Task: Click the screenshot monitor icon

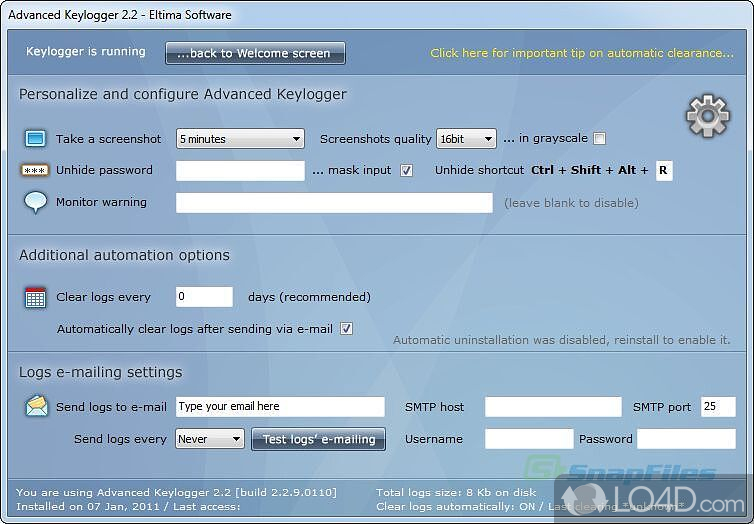Action: pyautogui.click(x=36, y=138)
